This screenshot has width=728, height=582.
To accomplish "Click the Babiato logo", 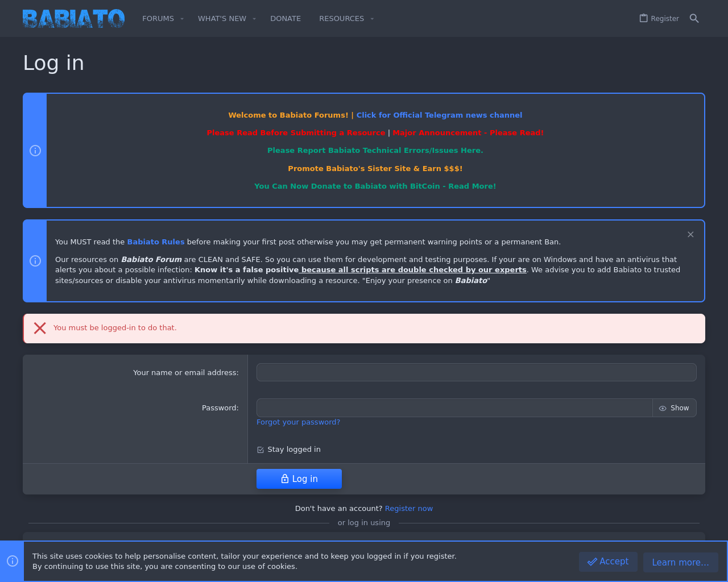I will (x=74, y=19).
